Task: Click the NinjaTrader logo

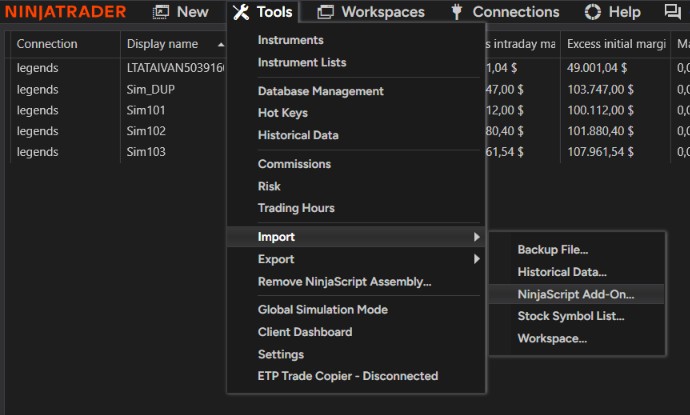Action: click(x=66, y=12)
